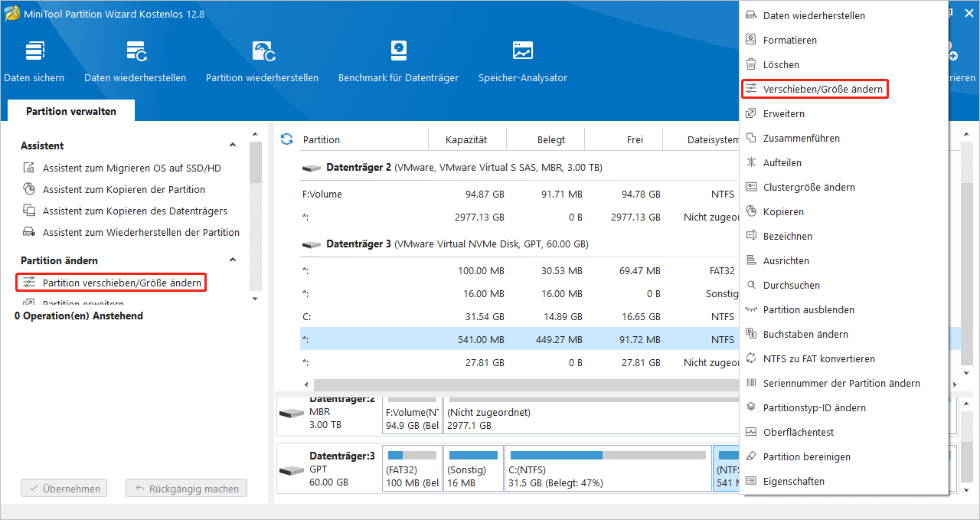Select the 2977.13 GB unallocated row
Screen dimensions: 980x520
coord(520,217)
